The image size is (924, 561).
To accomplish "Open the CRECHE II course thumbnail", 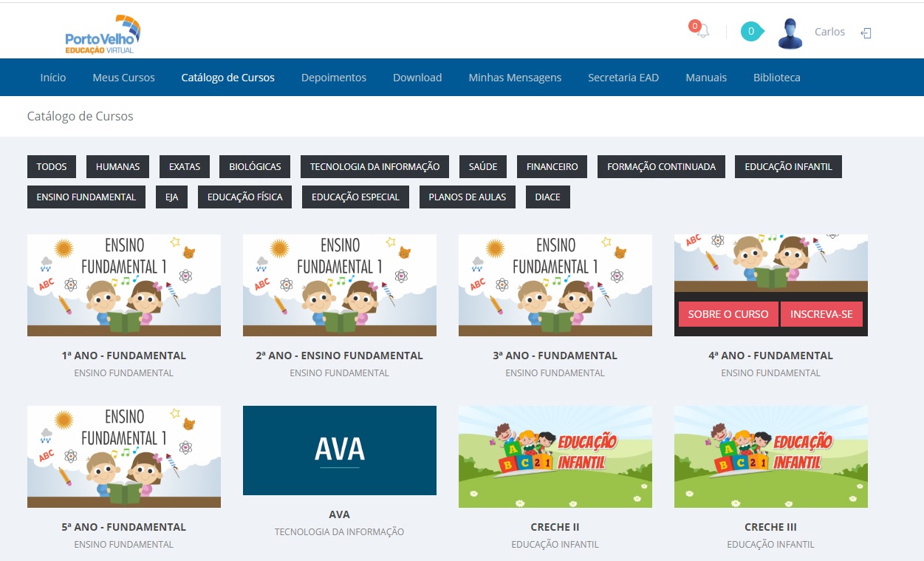I will (x=555, y=456).
